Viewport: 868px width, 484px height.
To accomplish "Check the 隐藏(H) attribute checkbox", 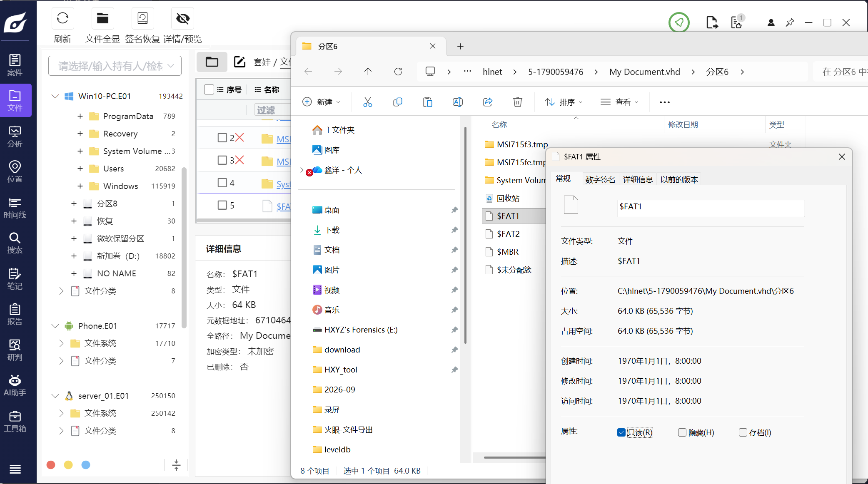I will (682, 432).
